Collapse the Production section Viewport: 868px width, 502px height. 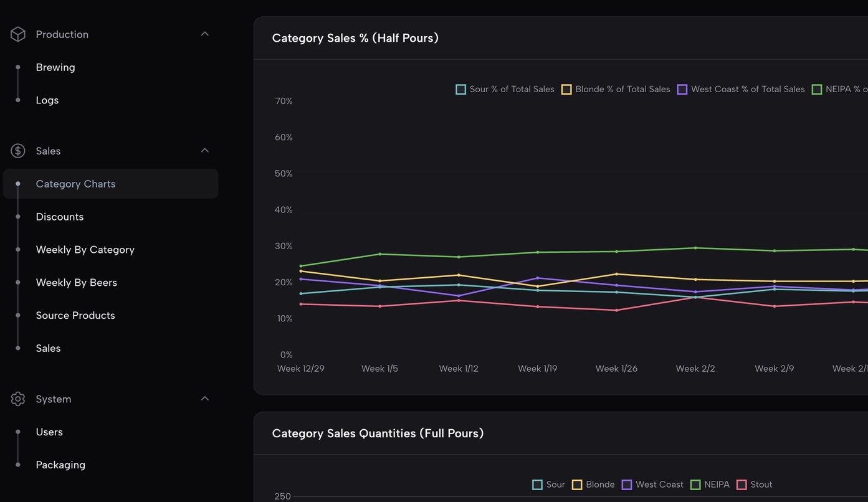click(204, 33)
